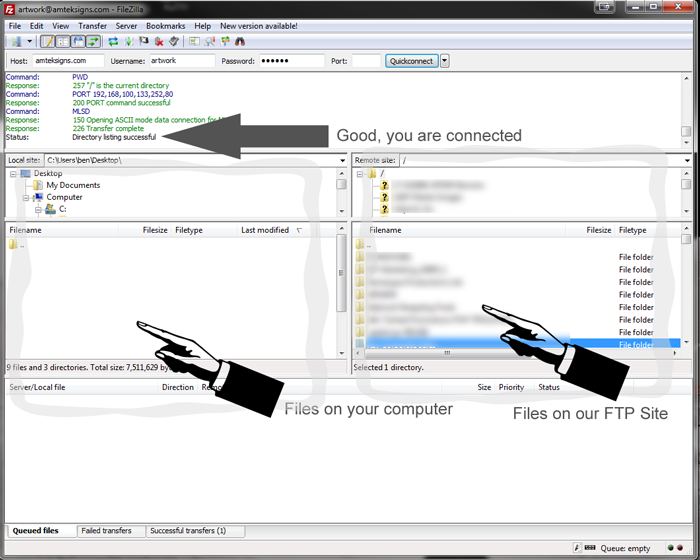The image size is (700, 560).
Task: Toggle directory comparison
Action: click(210, 42)
